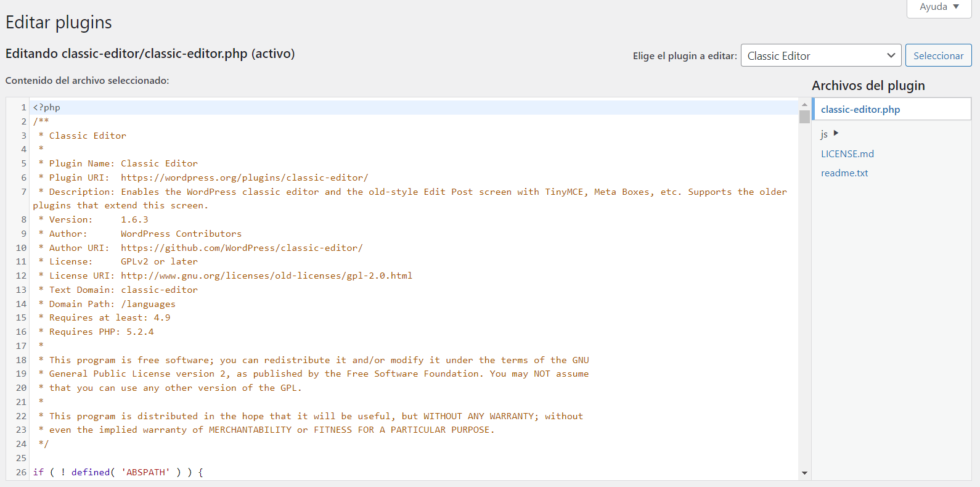Viewport: 980px width, 487px height.
Task: Click line number 26 in the gutter
Action: 21,472
